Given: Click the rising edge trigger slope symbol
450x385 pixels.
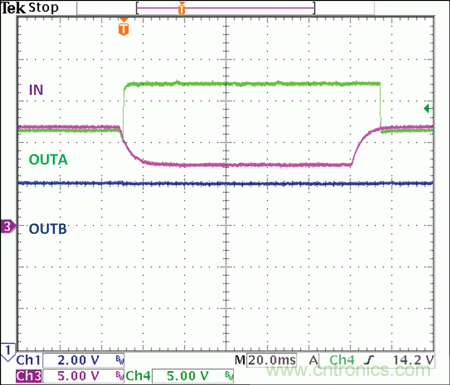Looking at the screenshot, I should [x=369, y=360].
